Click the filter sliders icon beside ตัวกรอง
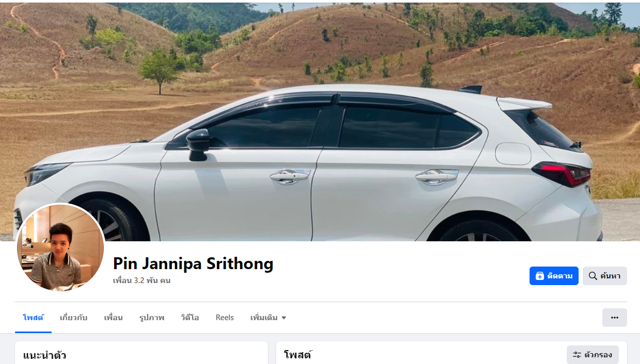 [x=577, y=355]
